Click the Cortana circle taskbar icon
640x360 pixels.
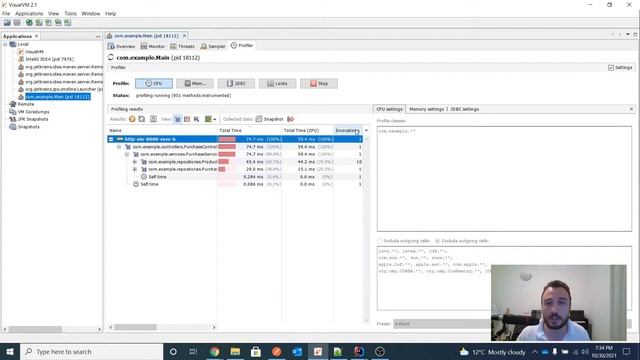click(173, 351)
